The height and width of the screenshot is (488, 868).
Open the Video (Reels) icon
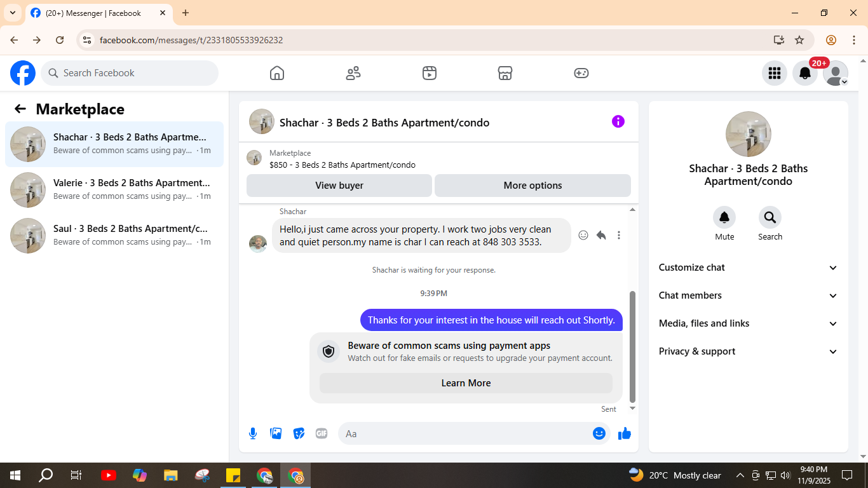[430, 73]
